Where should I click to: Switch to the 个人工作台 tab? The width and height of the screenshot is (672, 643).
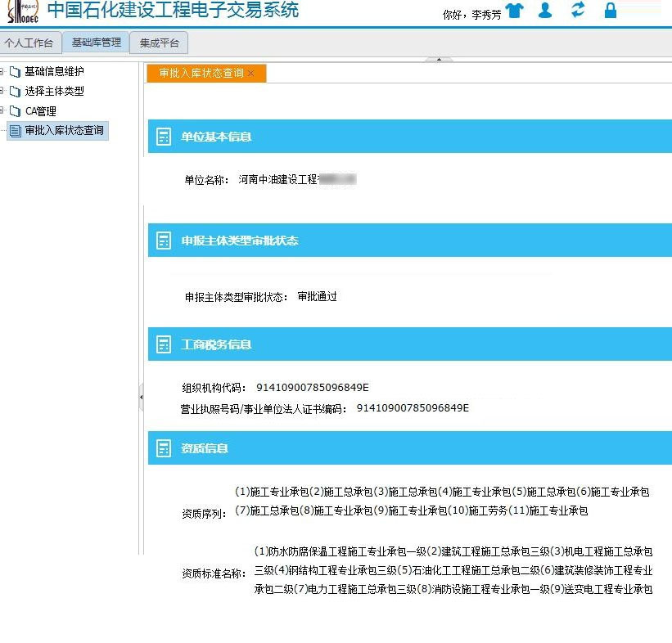[29, 43]
